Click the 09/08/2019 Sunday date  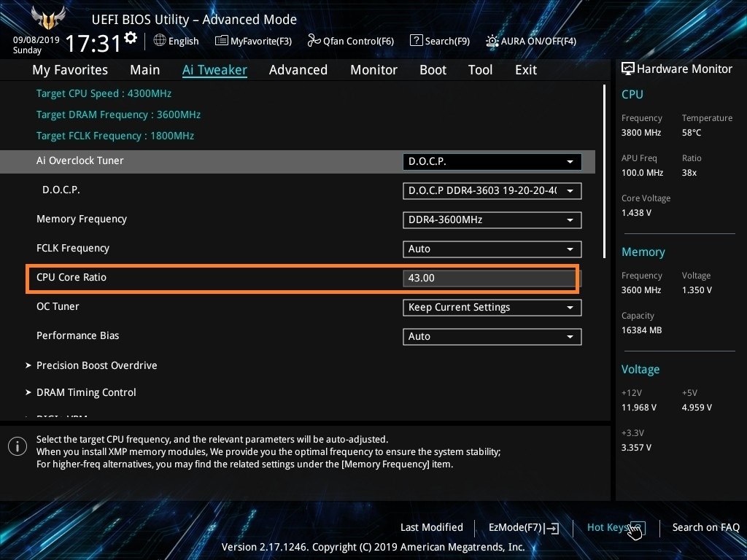tap(36, 44)
